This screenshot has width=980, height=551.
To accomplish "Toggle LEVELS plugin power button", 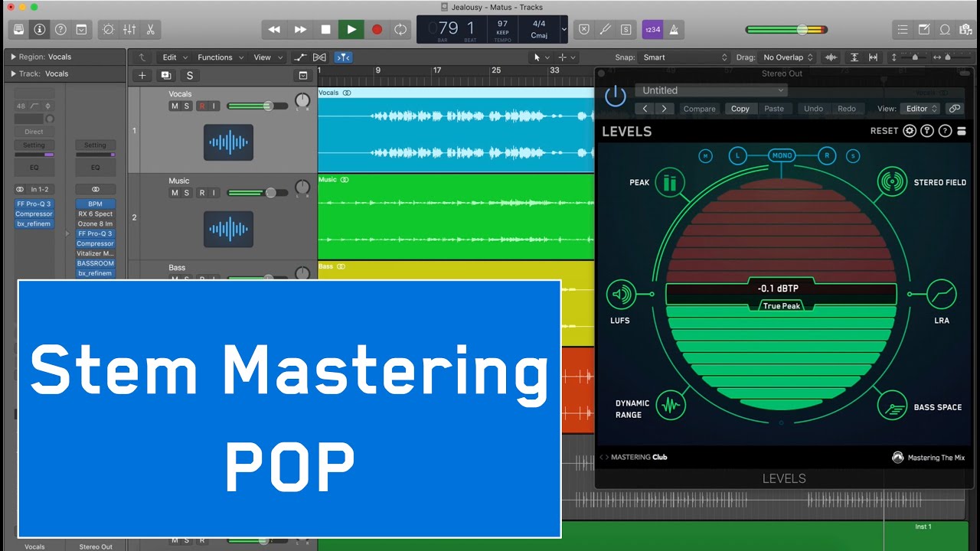I will 615,96.
